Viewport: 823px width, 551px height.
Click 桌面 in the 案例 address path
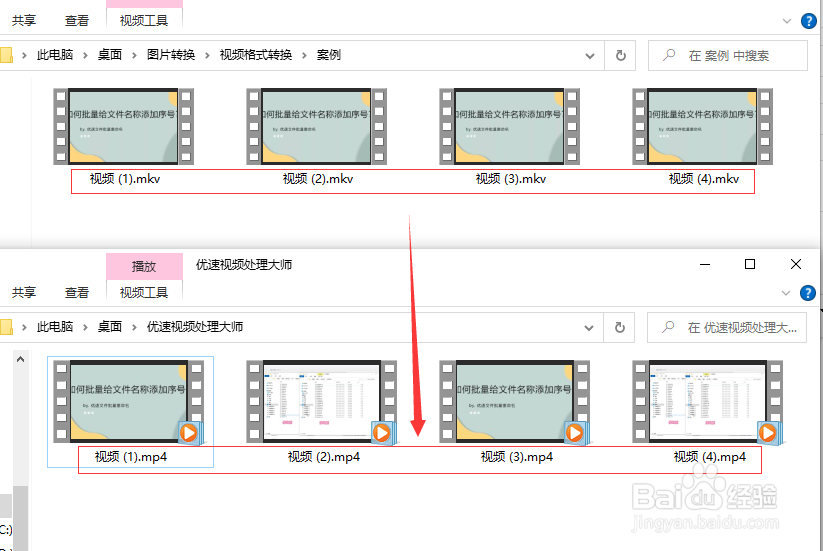pos(110,55)
